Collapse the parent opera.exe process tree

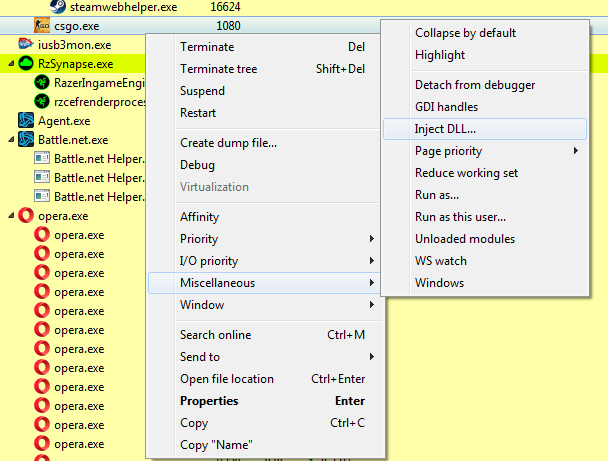[11, 216]
